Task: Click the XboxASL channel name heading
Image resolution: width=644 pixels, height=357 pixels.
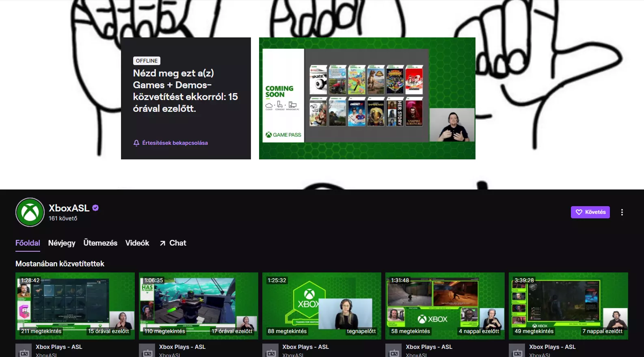Action: click(x=69, y=208)
